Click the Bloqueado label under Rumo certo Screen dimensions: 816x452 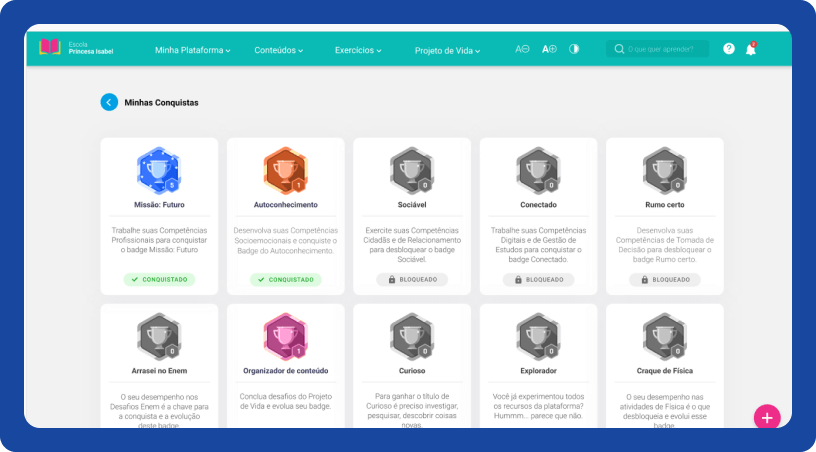(664, 280)
